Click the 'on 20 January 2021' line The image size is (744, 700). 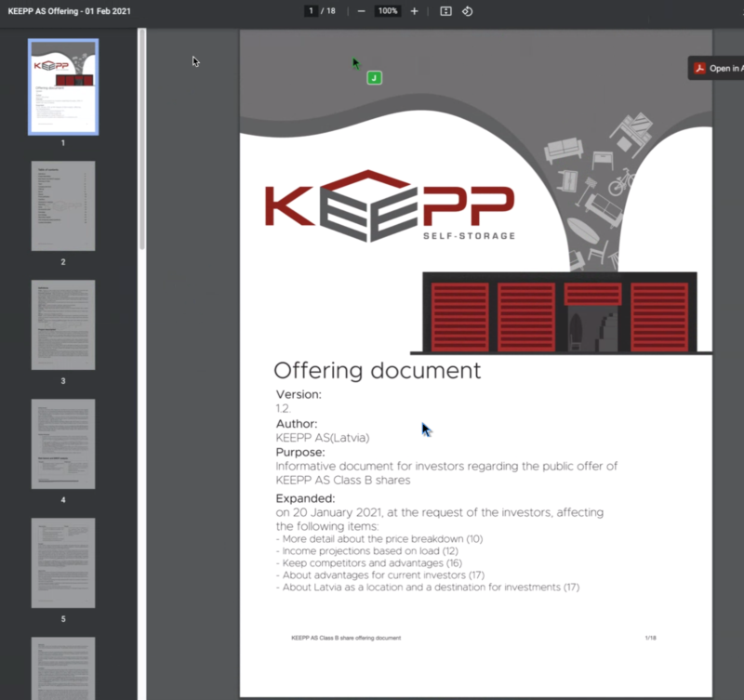point(440,512)
